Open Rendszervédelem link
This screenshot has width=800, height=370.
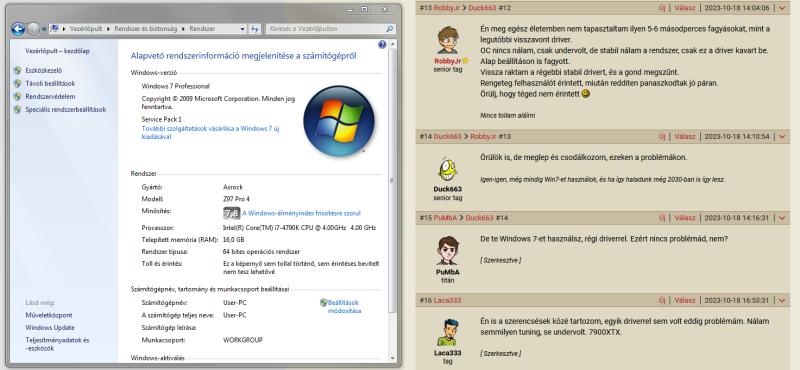[51, 96]
